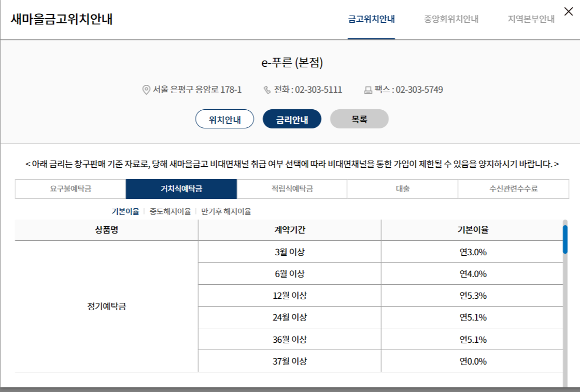Click the 새마을금고위치안내 title heading
This screenshot has width=580, height=392.
[x=61, y=19]
